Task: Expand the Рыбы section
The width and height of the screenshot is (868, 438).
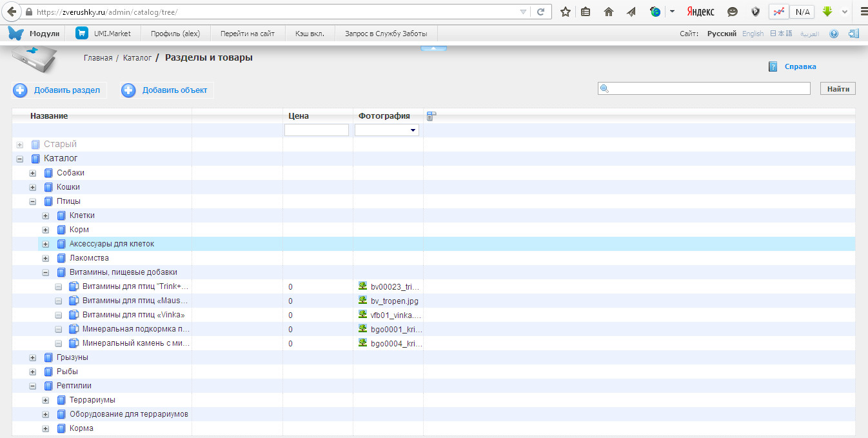Action: pos(33,372)
